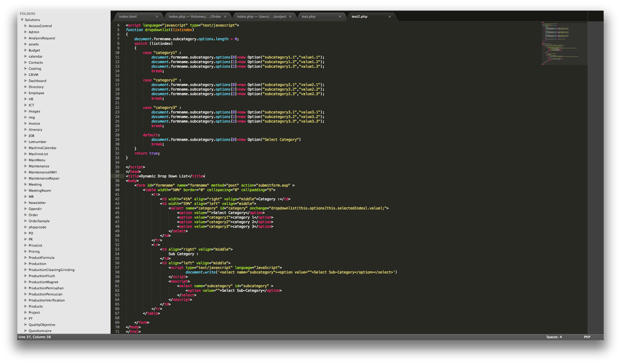621x364 pixels.
Task: Open the PHP syntax selector
Action: click(x=587, y=337)
